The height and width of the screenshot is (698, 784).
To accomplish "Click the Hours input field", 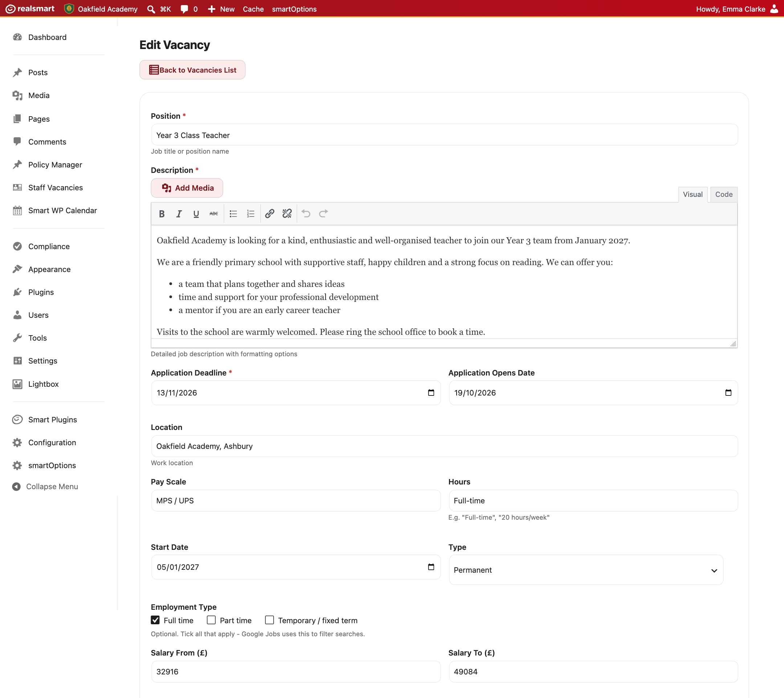I will [593, 500].
